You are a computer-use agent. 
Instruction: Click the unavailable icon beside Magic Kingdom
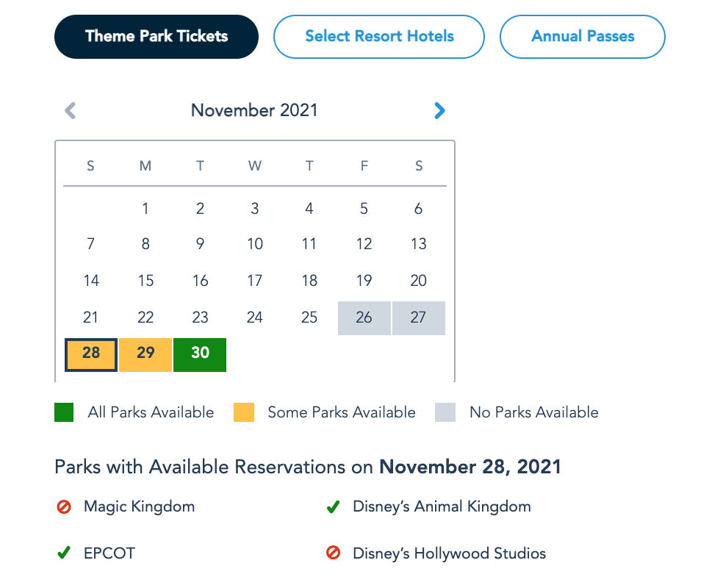64,507
